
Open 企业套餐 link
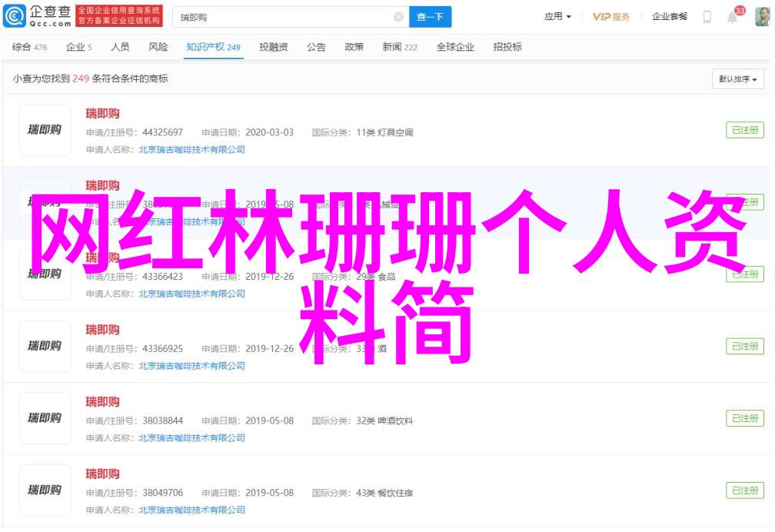pos(670,17)
